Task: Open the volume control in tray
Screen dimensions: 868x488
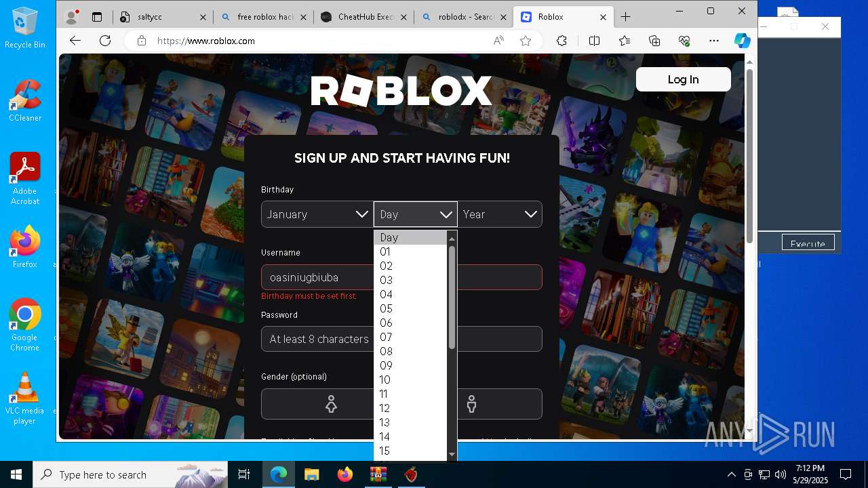Action: (x=781, y=474)
